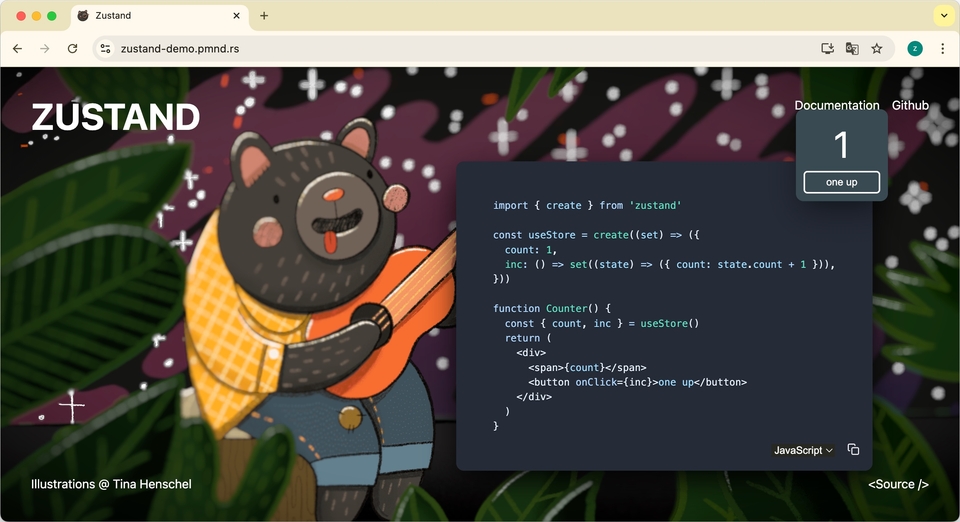Image resolution: width=960 pixels, height=522 pixels.
Task: Copy the code snippet to clipboard
Action: coord(853,450)
